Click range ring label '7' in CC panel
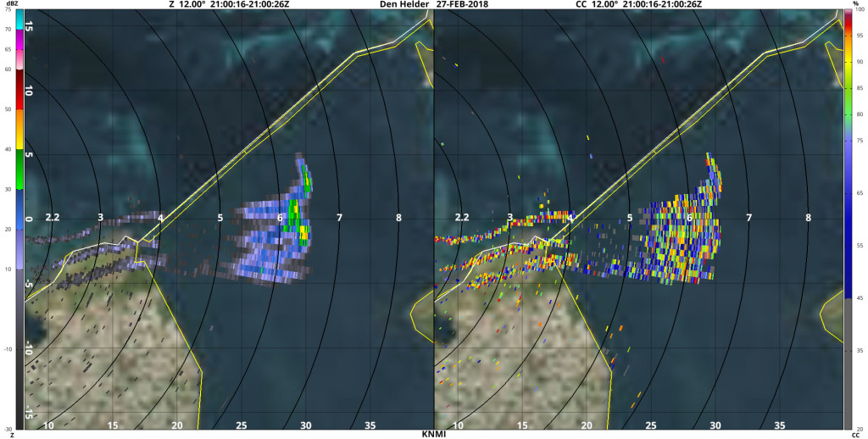The width and height of the screenshot is (868, 439). 749,218
